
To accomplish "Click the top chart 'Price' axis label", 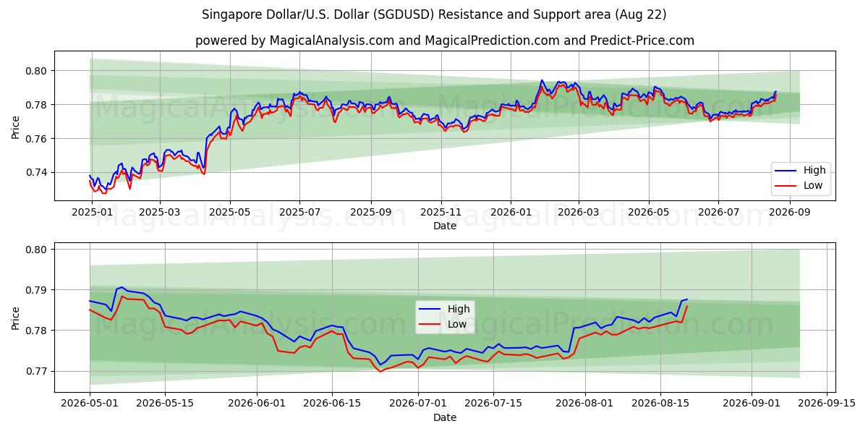I will tap(16, 127).
